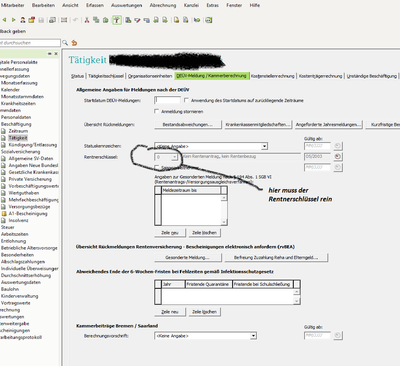
Task: Select Kündigung/Entlassung in navigation tree
Action: coord(33,145)
